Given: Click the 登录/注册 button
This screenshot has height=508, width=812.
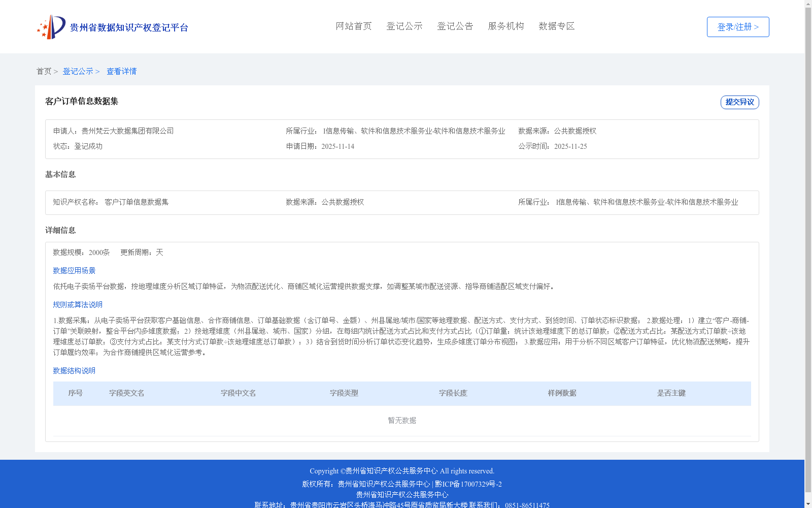Looking at the screenshot, I should [738, 27].
